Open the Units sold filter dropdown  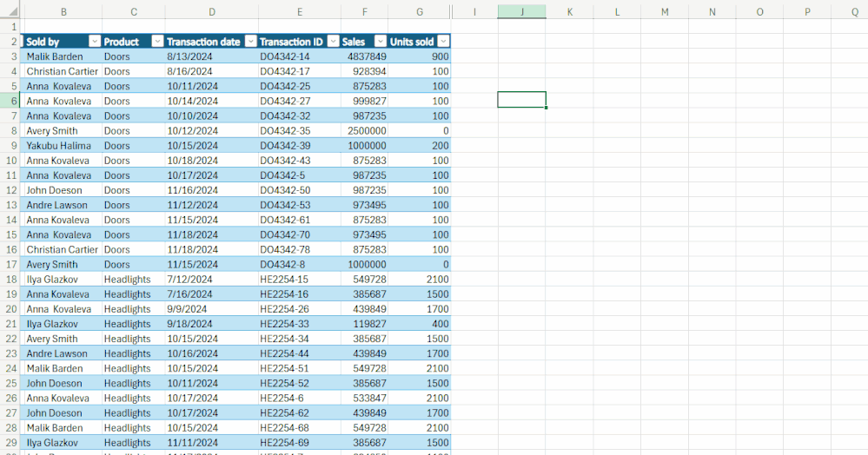tap(443, 42)
